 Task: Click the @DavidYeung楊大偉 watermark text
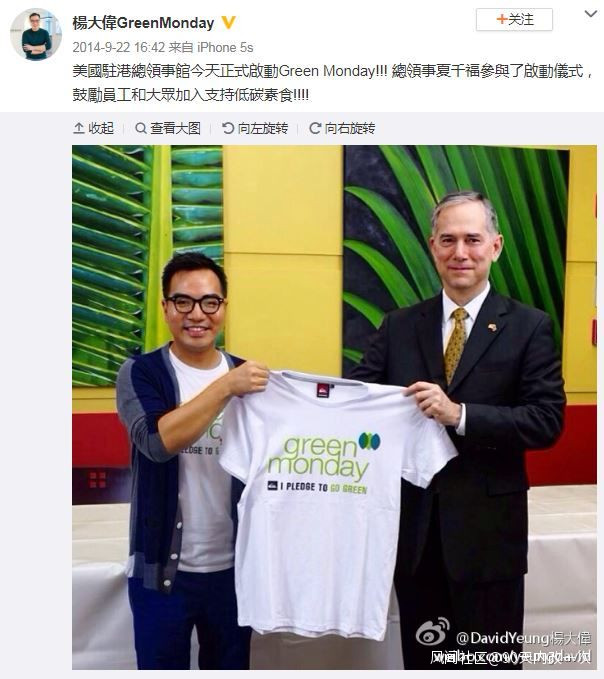523,638
